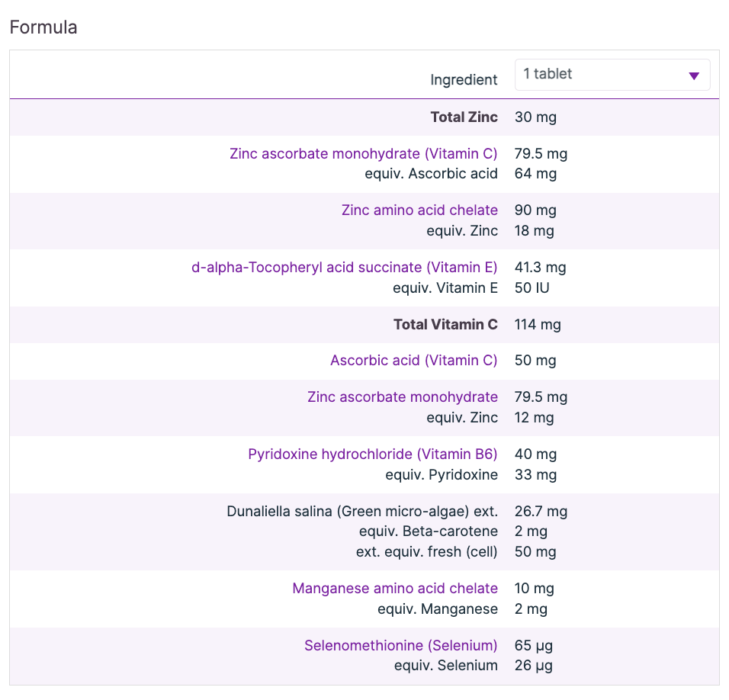The image size is (729, 700).
Task: Open Zinc ascorbate monohydrate (Vitamin C) link
Action: (363, 154)
